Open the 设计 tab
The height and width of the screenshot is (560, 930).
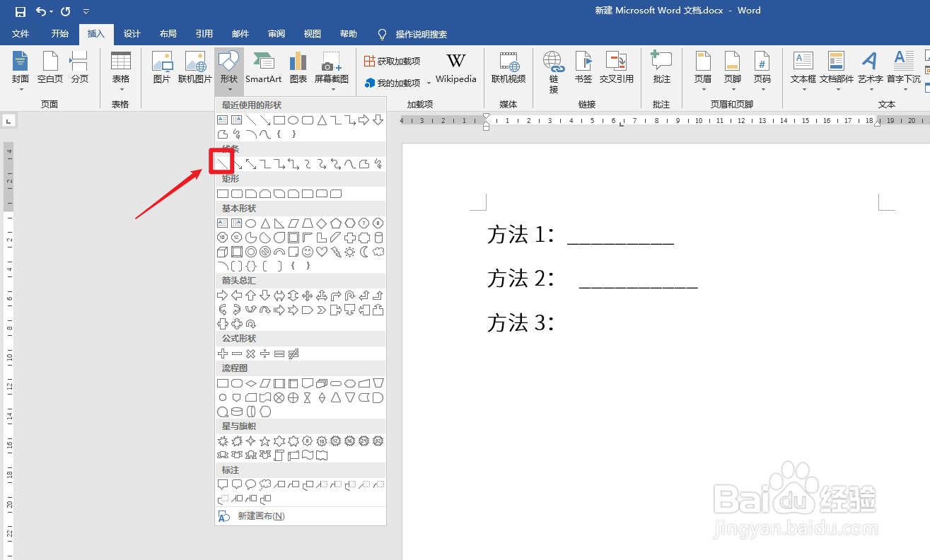tap(132, 34)
